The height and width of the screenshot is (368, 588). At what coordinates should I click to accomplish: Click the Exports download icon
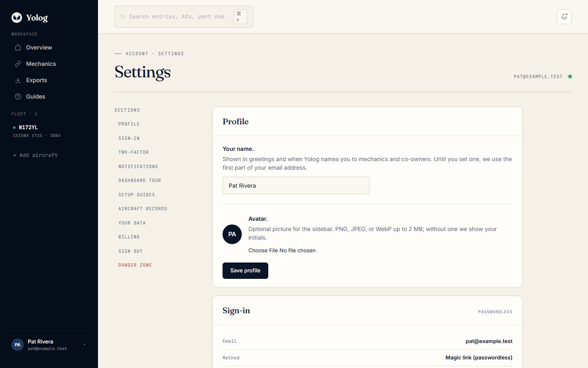18,80
